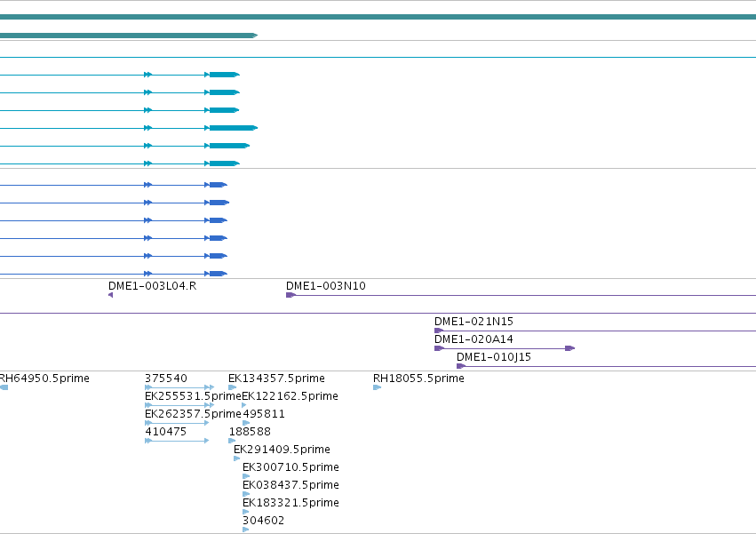The width and height of the screenshot is (756, 534).
Task: Select the longest cyan transcript exon block
Action: coord(234,128)
